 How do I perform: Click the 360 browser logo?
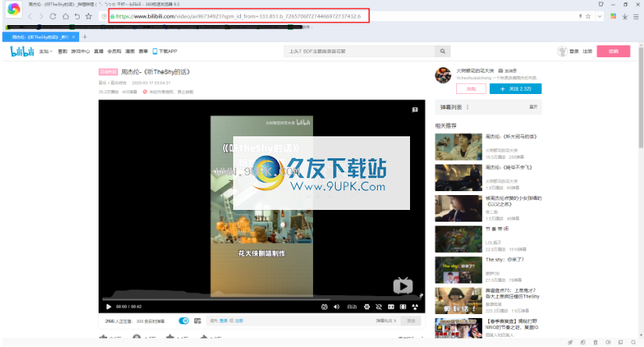13,9
